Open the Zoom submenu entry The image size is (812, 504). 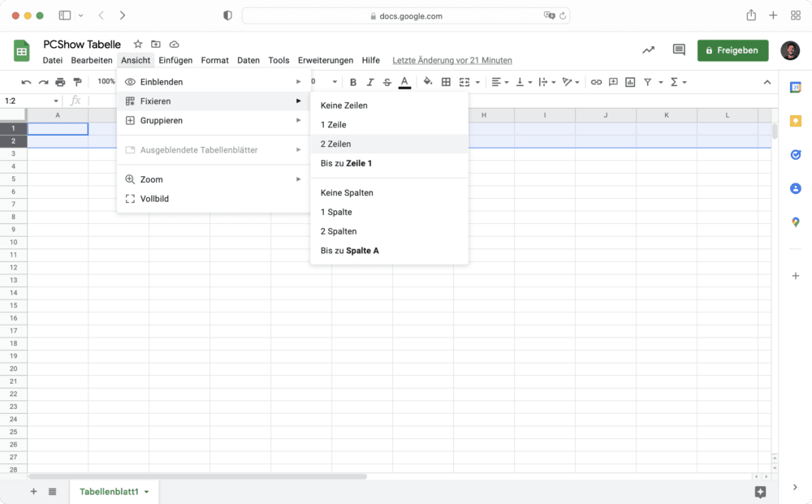pos(214,179)
